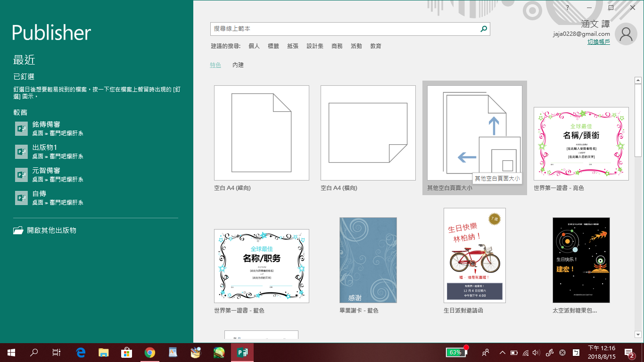Click the 商務 suggested search link
The image size is (644, 362).
pyautogui.click(x=337, y=46)
